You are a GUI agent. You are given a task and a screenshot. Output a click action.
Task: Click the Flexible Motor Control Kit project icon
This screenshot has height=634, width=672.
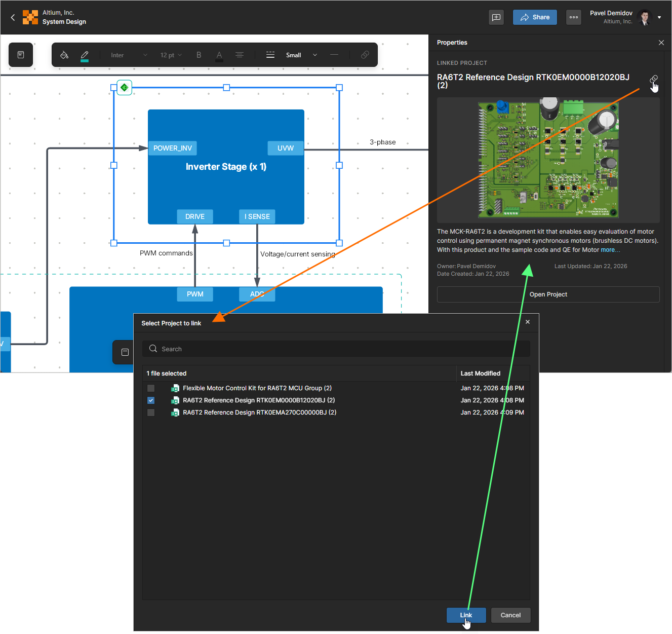[x=175, y=388]
